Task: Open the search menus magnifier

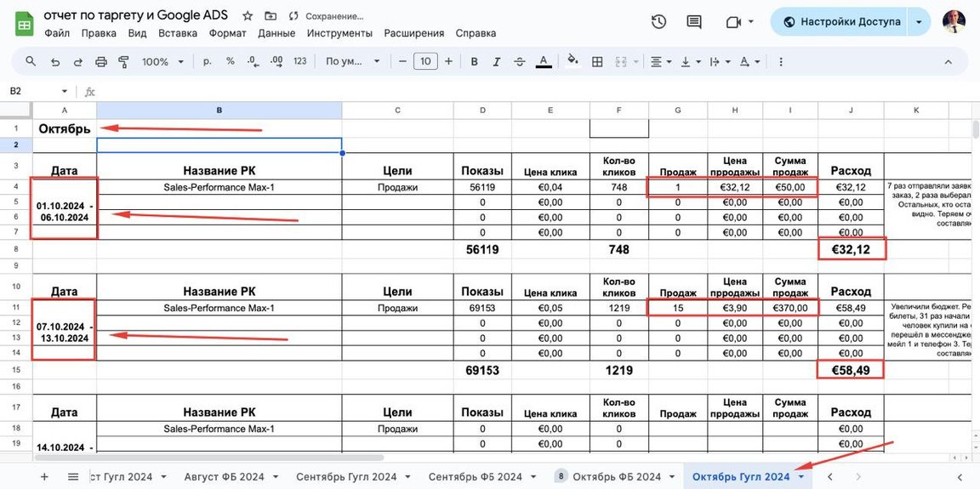Action: [x=31, y=61]
